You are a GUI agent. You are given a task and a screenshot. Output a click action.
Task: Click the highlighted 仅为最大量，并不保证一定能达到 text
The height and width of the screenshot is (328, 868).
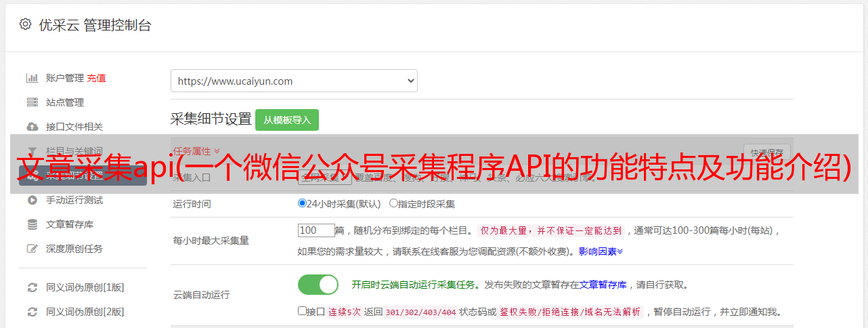click(551, 230)
